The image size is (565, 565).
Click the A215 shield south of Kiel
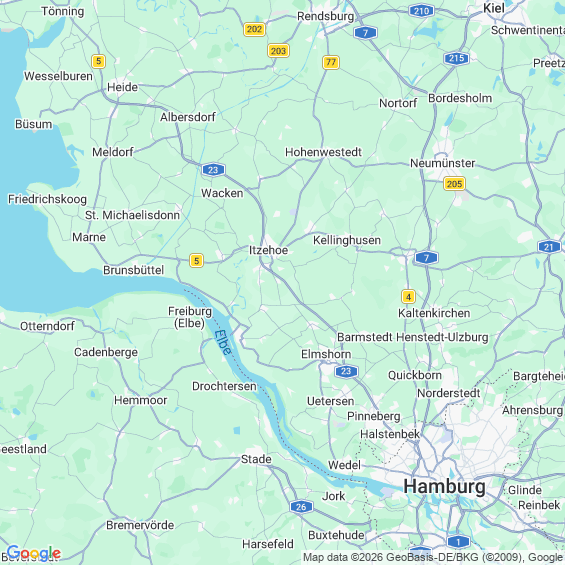(457, 58)
